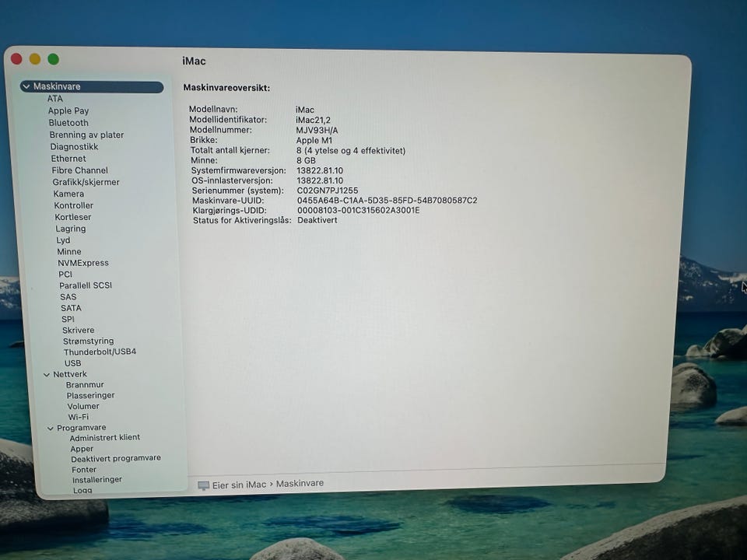The image size is (747, 560).
Task: Click the Apple M1 chip value
Action: pyautogui.click(x=314, y=141)
